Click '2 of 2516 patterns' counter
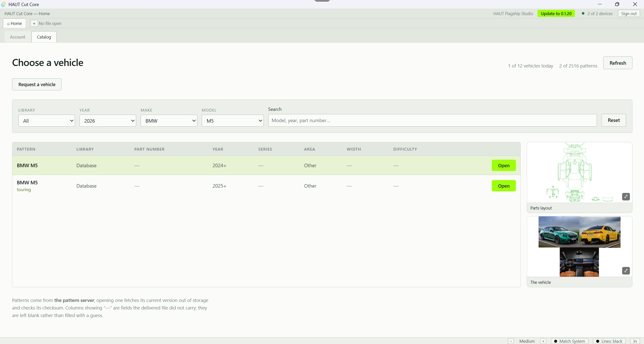 click(x=578, y=66)
